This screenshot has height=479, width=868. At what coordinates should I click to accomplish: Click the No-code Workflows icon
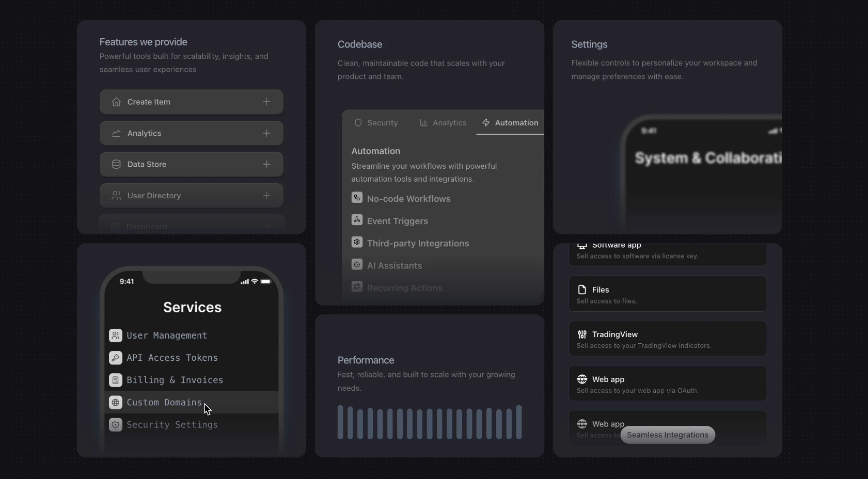pyautogui.click(x=357, y=197)
